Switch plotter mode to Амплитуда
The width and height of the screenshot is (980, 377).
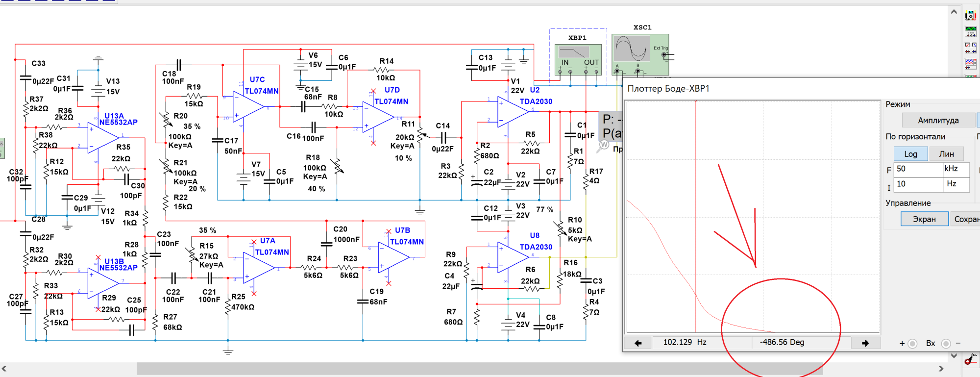point(938,121)
